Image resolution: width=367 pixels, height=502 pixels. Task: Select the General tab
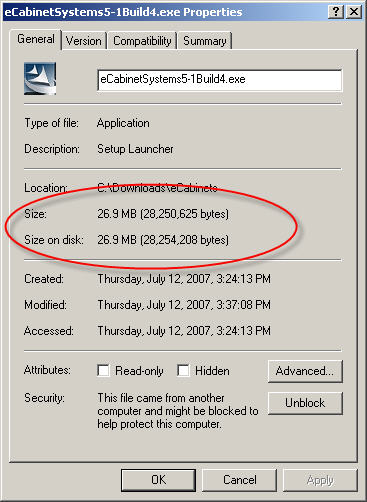36,39
